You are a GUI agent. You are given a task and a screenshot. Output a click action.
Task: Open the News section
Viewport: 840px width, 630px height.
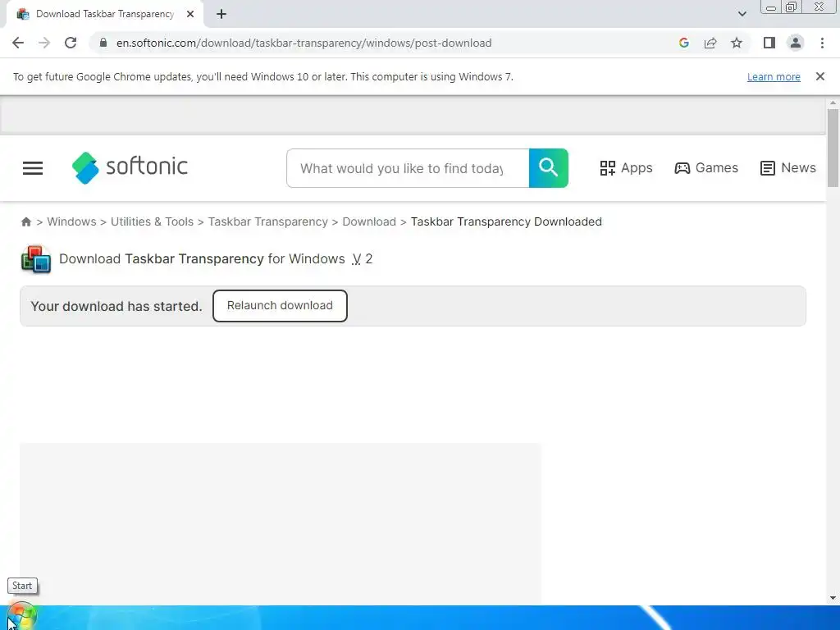[788, 168]
